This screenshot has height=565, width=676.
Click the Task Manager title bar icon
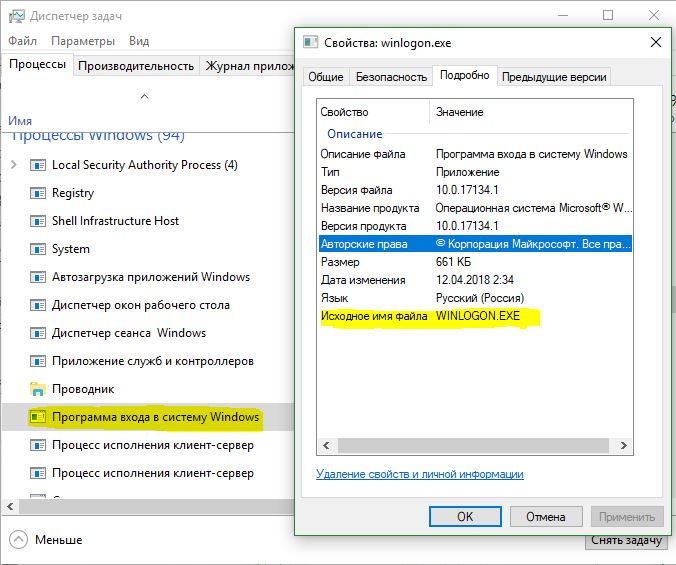coord(17,16)
